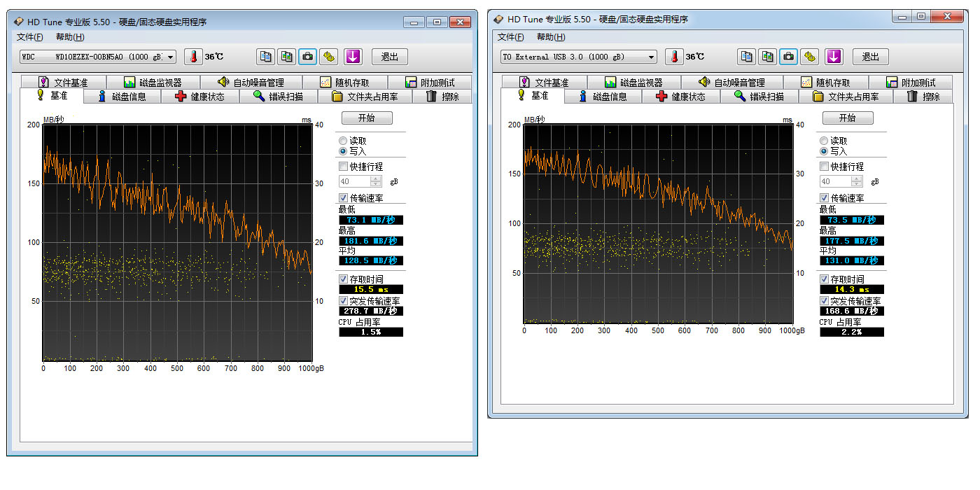Select 写入 radio button in External USB window

click(824, 151)
